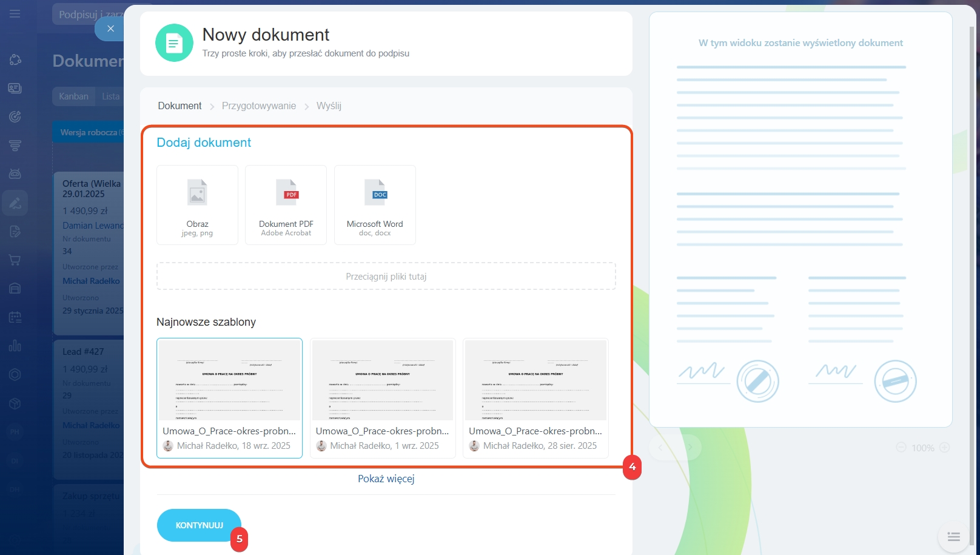The width and height of the screenshot is (980, 555).
Task: Select the Dokument step in breadcrumb
Action: coord(180,106)
